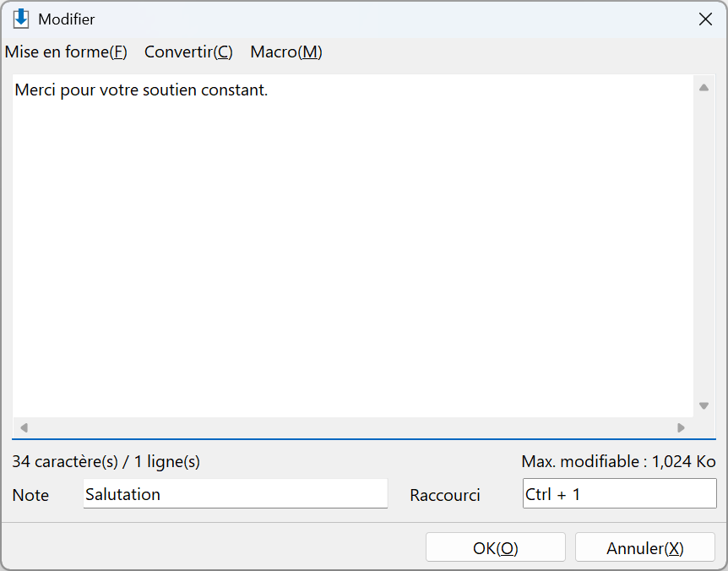Click the horizontal scrollbar right arrow
Screen dimensions: 728x571
(681, 427)
